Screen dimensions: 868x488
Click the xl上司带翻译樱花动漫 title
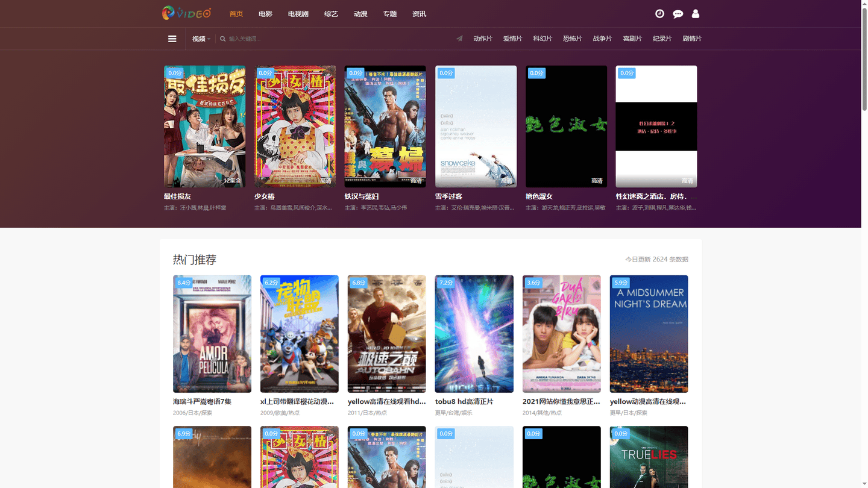tap(297, 402)
